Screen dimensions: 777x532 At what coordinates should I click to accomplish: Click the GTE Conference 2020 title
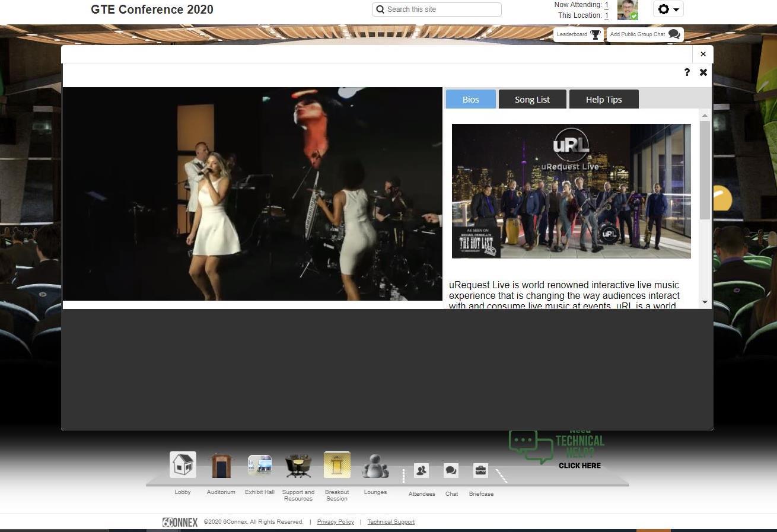tap(152, 9)
